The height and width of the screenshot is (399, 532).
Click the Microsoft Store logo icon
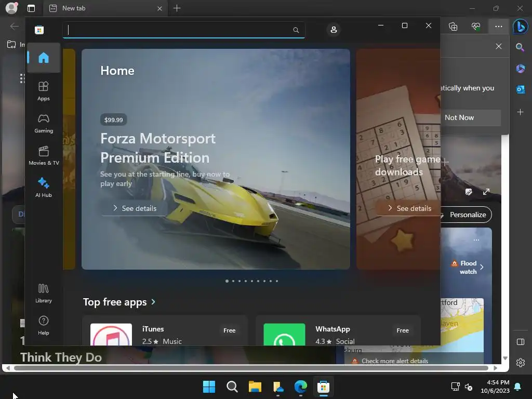pyautogui.click(x=39, y=30)
